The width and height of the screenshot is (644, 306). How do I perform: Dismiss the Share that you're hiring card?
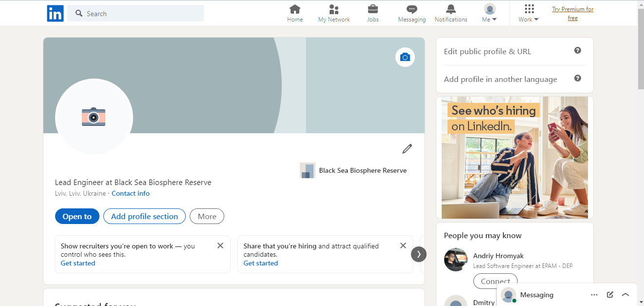point(403,245)
